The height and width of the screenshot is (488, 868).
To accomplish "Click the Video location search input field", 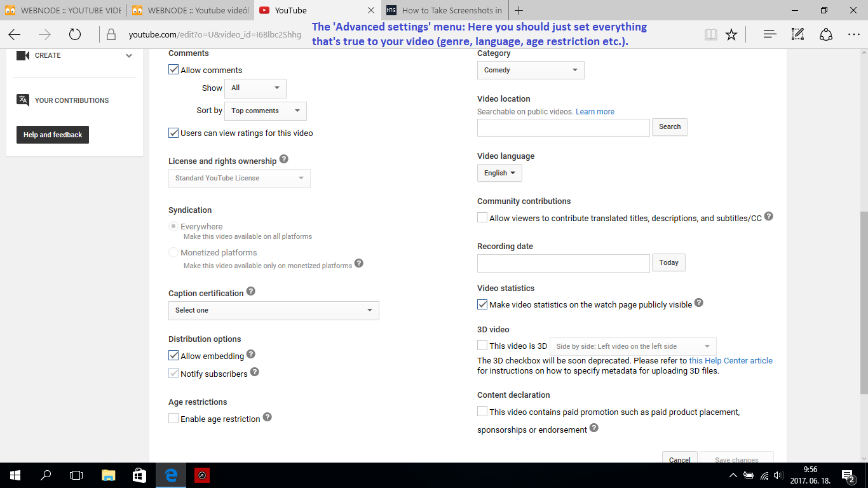I will [x=563, y=127].
